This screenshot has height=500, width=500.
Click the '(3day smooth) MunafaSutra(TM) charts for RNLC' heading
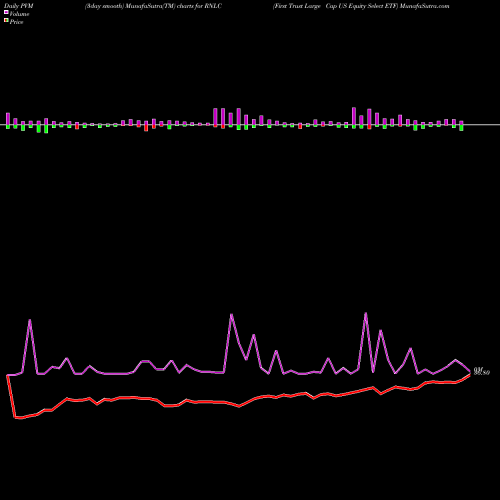pyautogui.click(x=153, y=6)
